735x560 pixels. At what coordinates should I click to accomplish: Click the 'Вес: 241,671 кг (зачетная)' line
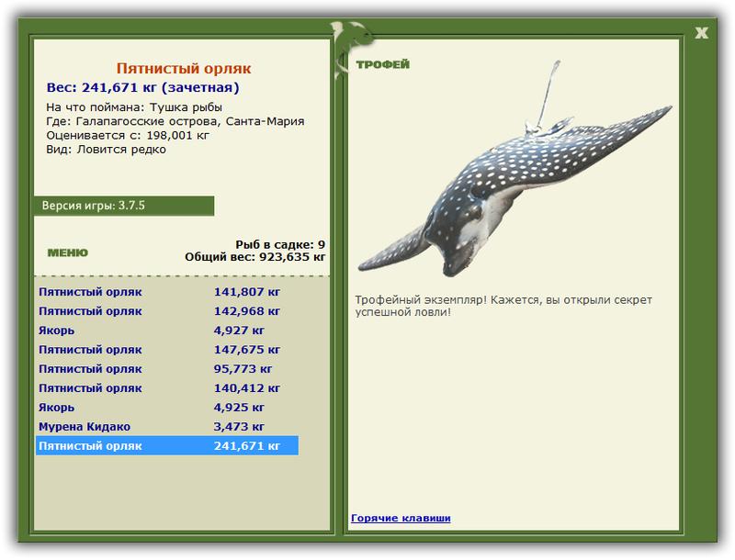[x=143, y=87]
